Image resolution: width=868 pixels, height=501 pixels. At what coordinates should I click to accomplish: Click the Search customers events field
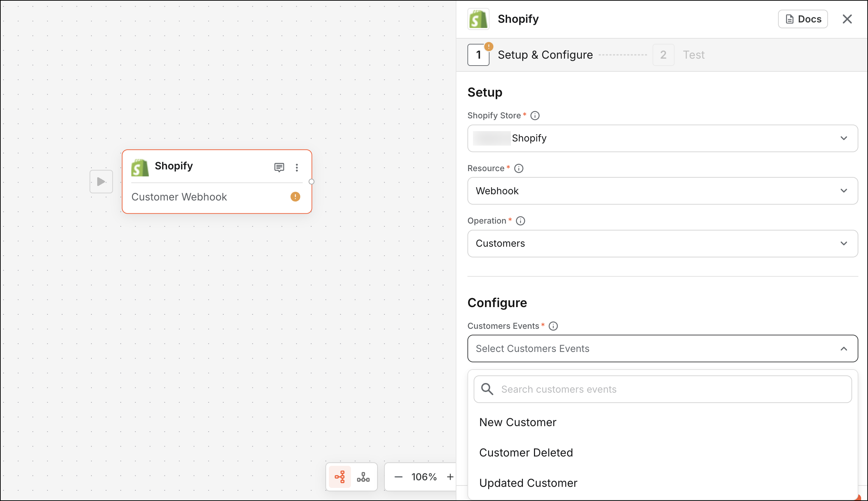tap(663, 389)
